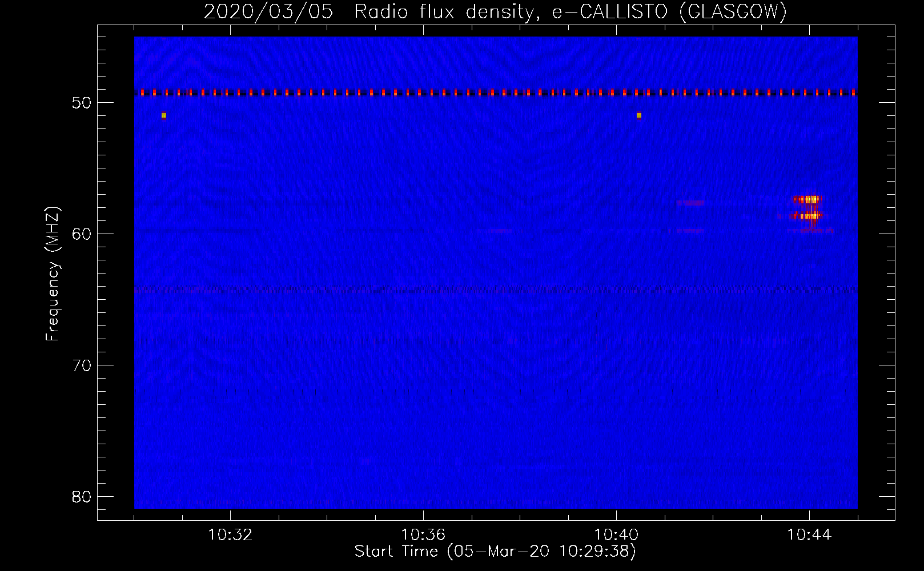Click the yellow spot near 10:40 at 51 MHz

coord(639,115)
